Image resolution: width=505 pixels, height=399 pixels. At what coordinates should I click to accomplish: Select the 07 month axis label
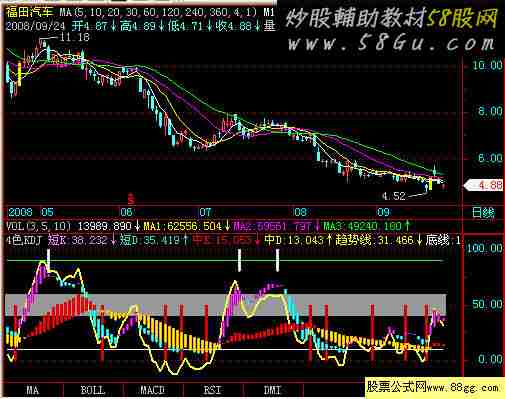coord(205,212)
